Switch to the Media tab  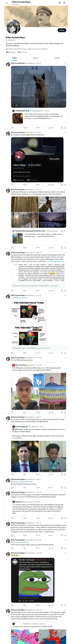57,58
